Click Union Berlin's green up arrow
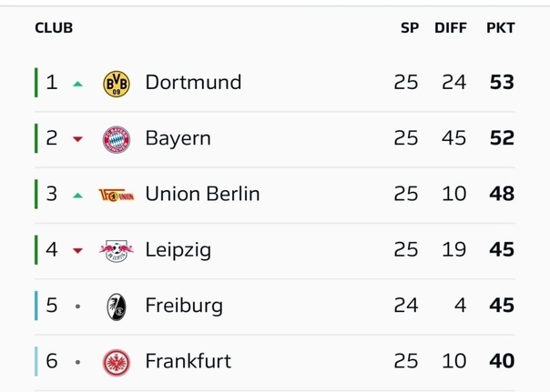Screen dimensions: 550x392 click(x=78, y=195)
